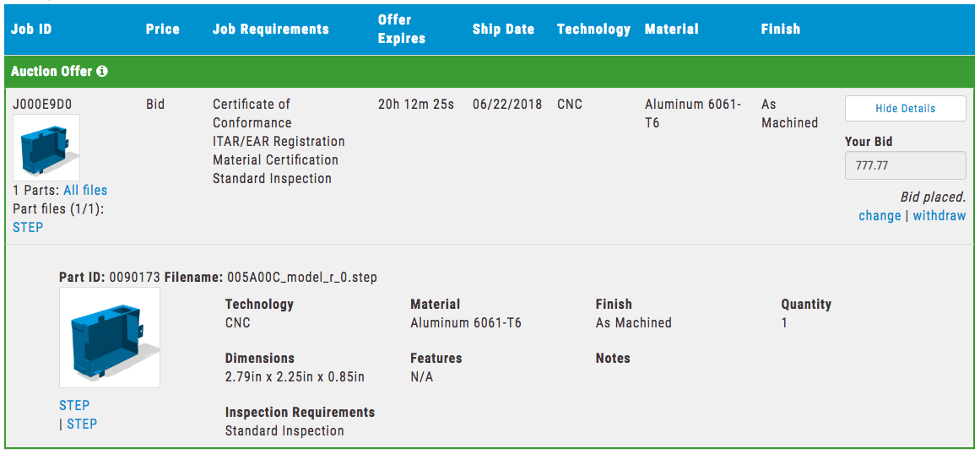
Task: Click the green Auction Offer banner
Action: [x=490, y=71]
